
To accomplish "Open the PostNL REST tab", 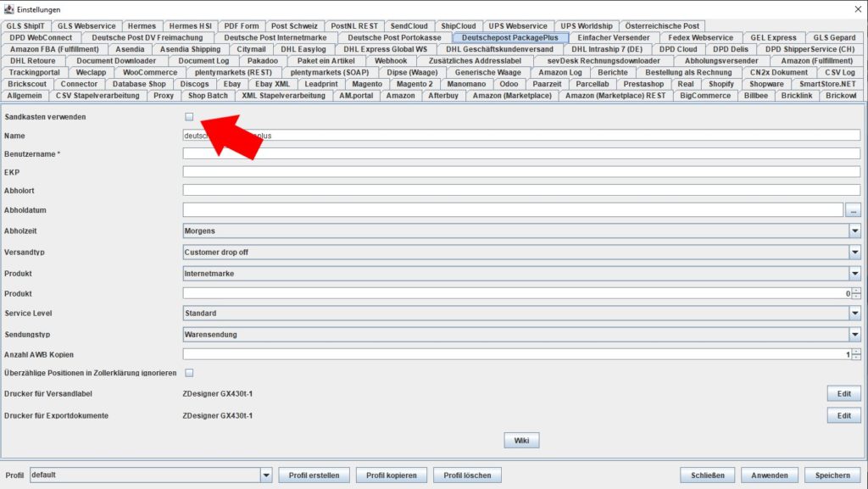I will pos(354,26).
